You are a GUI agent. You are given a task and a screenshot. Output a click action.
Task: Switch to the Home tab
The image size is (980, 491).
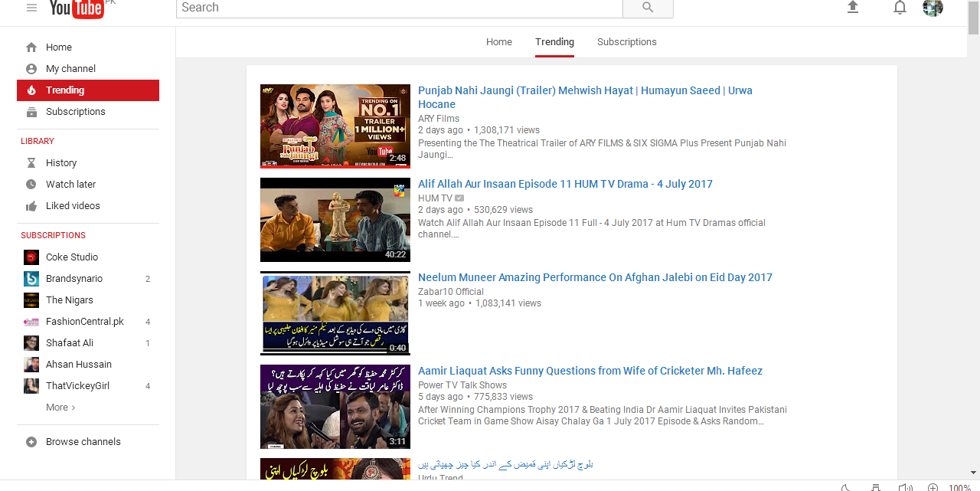click(x=499, y=42)
